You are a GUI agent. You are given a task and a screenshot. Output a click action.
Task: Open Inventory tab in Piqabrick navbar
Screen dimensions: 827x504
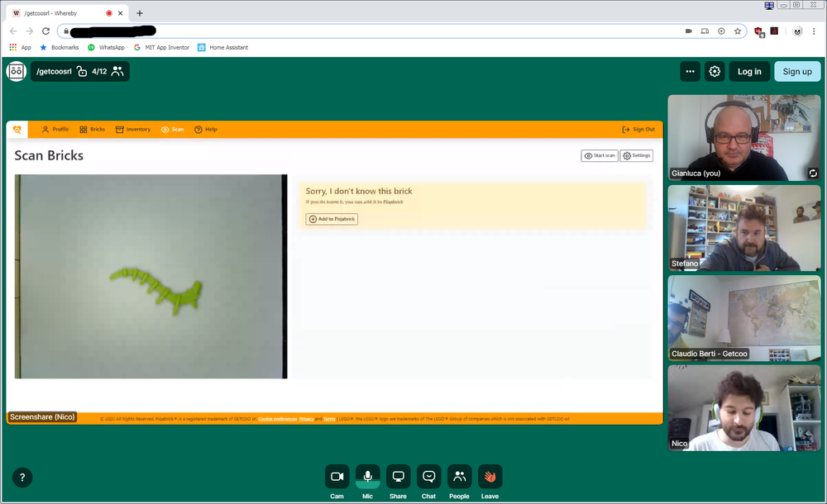[133, 129]
